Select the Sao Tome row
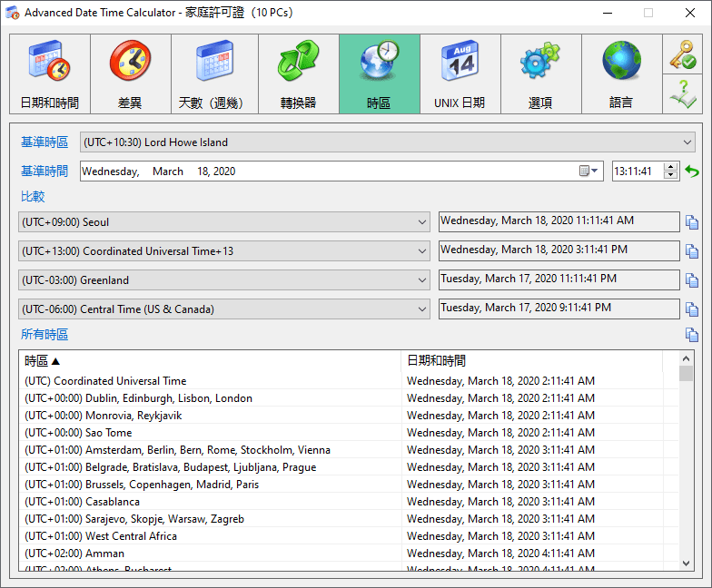The image size is (712, 588). tap(349, 432)
